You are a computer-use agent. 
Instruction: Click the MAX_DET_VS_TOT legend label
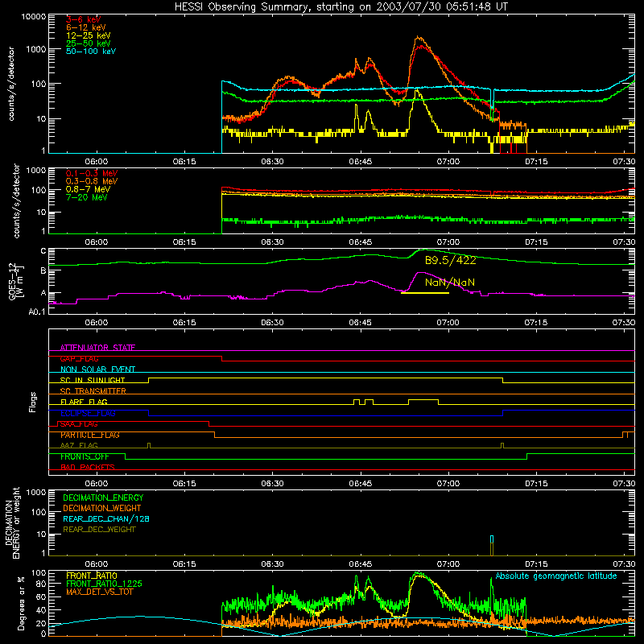[x=99, y=592]
